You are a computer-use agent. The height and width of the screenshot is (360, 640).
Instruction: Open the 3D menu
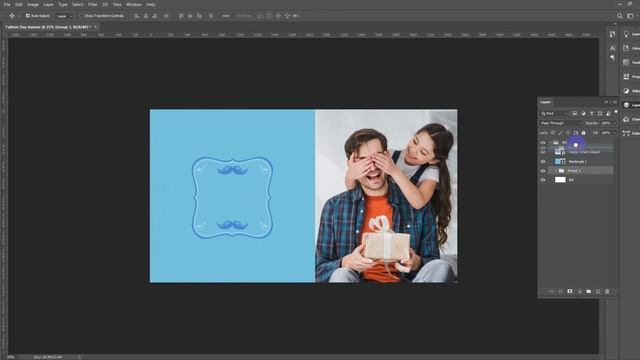(105, 4)
